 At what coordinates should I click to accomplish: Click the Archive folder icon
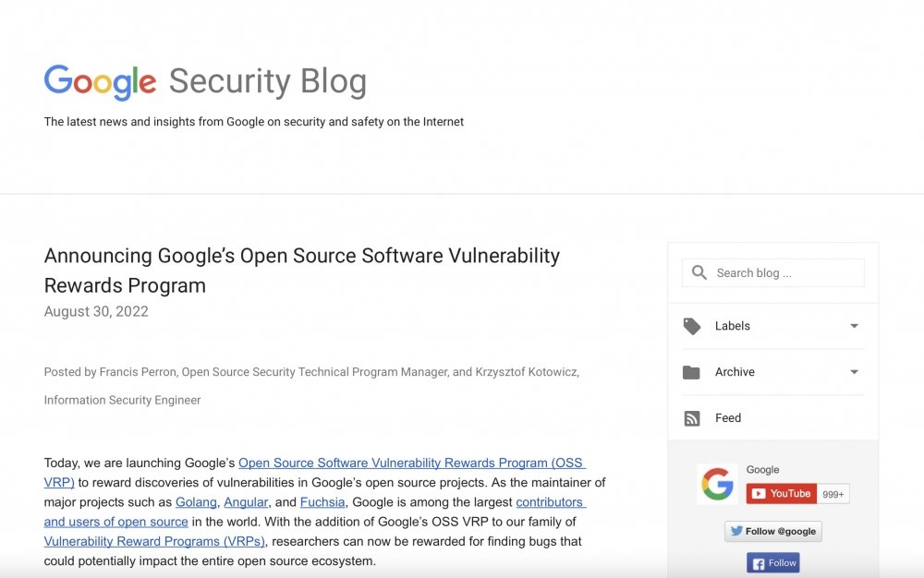coord(691,372)
